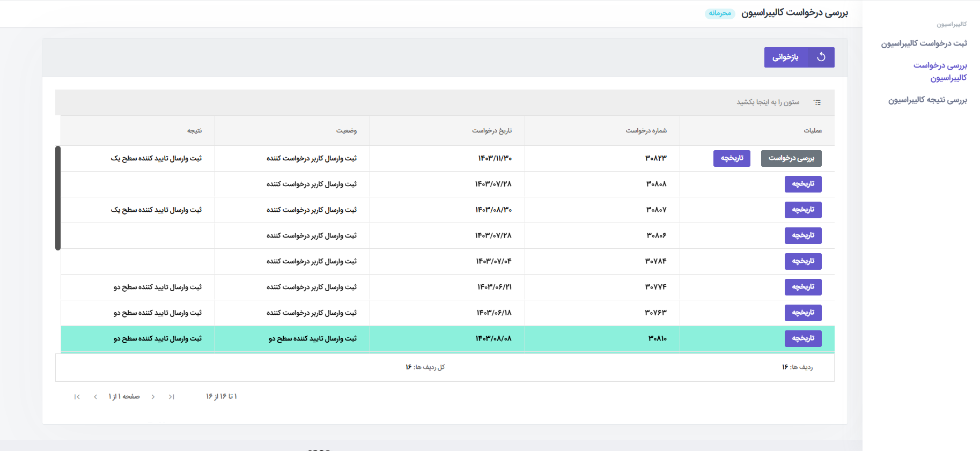Click the بررسی درخواست button for request ۳۰۸۲۳
The width and height of the screenshot is (980, 451).
tap(791, 158)
